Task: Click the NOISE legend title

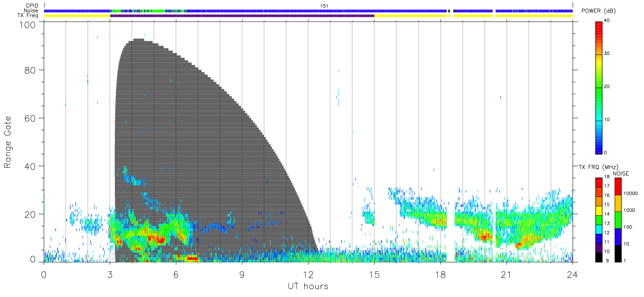Action: (x=620, y=173)
